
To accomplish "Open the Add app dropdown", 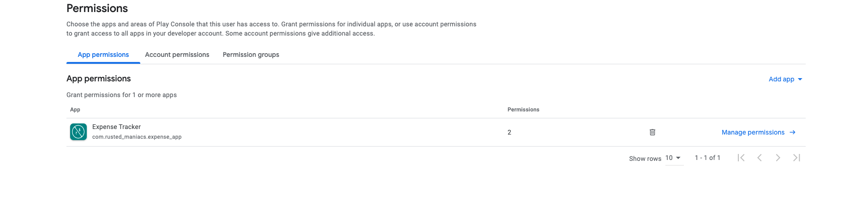I will point(785,79).
